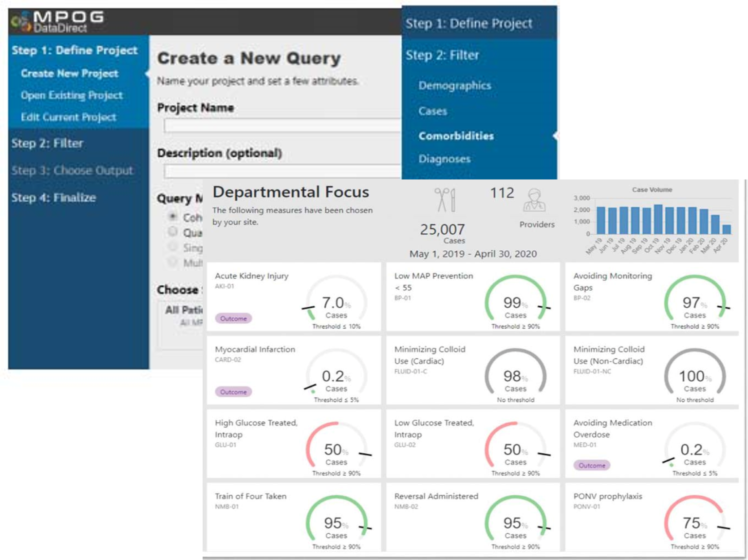
Task: Expand Step 2: Filter in left sidebar
Action: point(47,143)
